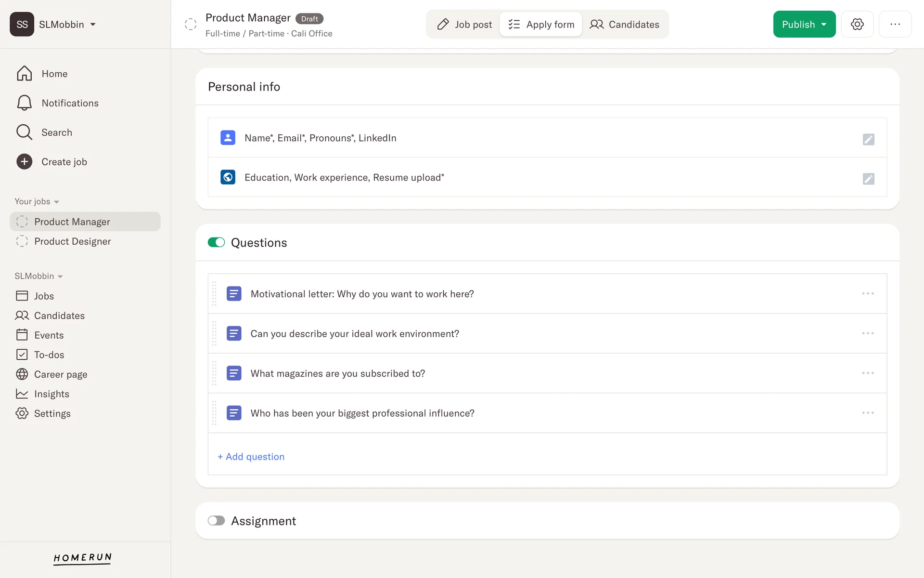Screen dimensions: 924x578
Task: Switch to the Candidates tab
Action: tap(625, 25)
